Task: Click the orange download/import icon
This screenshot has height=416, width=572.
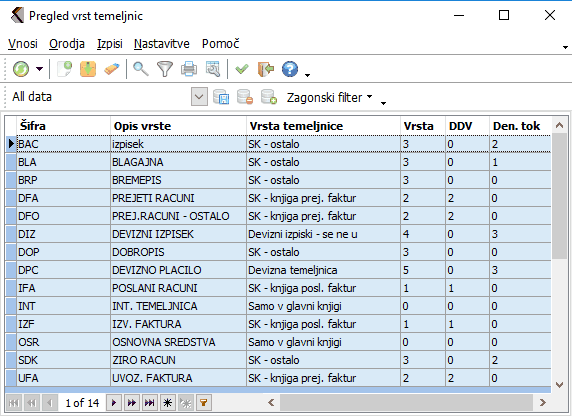Action: point(88,69)
